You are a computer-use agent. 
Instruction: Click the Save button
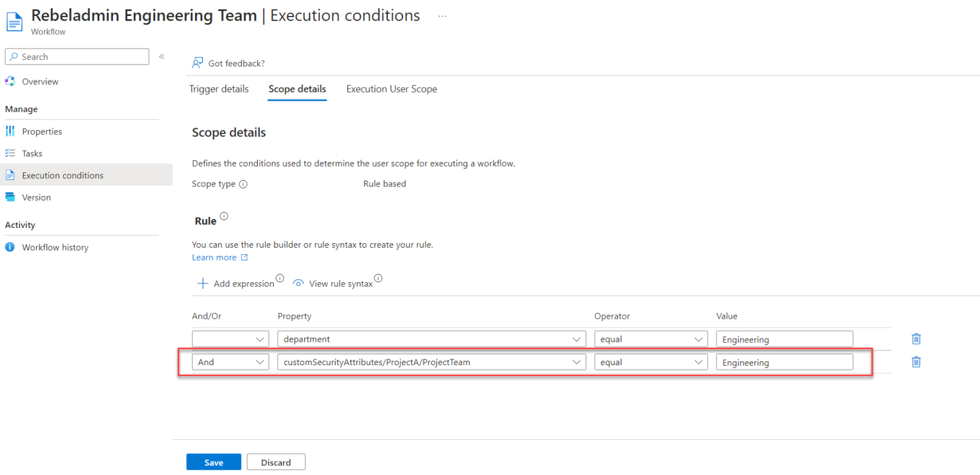tap(214, 462)
